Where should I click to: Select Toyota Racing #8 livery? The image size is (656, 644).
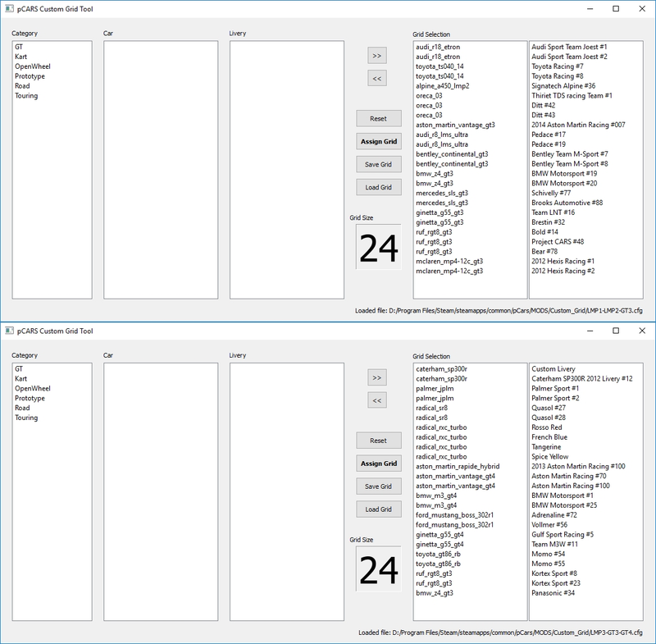click(558, 76)
